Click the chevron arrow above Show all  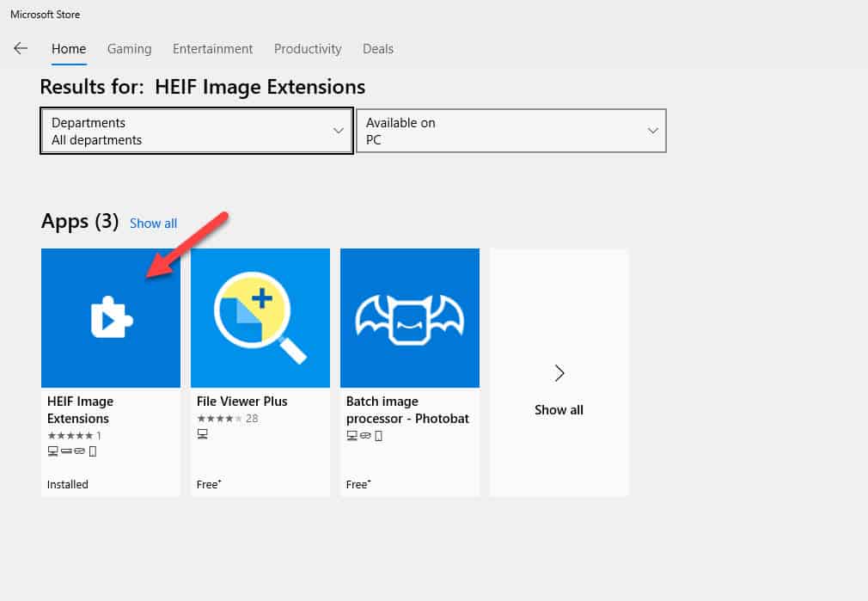click(559, 373)
